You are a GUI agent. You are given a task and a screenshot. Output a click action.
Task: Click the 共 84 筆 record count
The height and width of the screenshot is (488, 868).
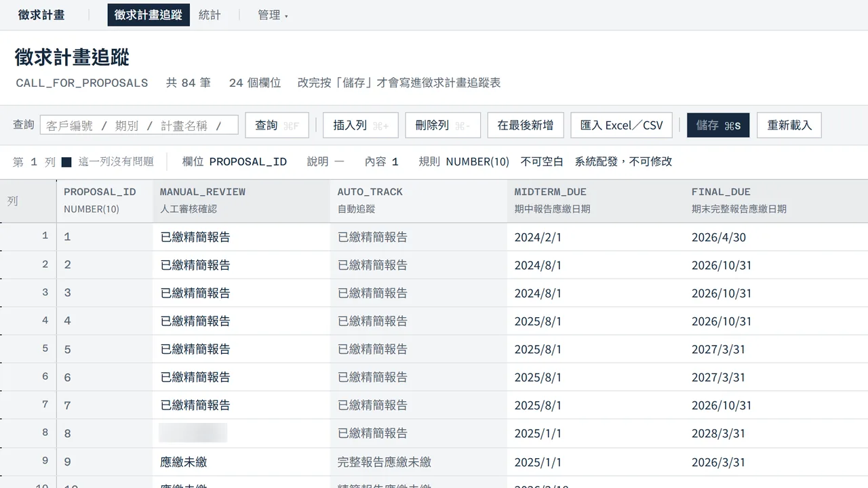(189, 83)
